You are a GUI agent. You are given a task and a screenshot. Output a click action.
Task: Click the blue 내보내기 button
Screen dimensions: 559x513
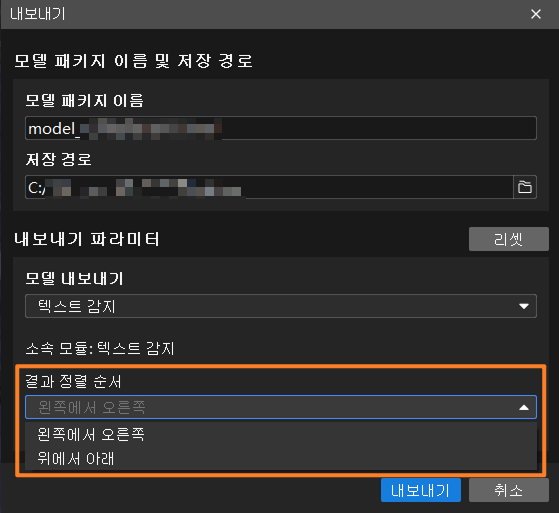(x=421, y=490)
